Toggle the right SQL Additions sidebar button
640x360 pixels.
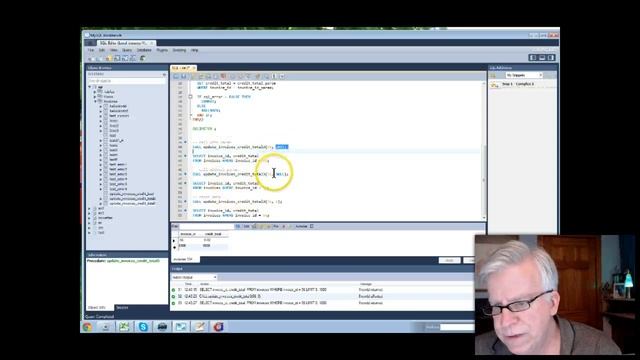pyautogui.click(x=551, y=58)
